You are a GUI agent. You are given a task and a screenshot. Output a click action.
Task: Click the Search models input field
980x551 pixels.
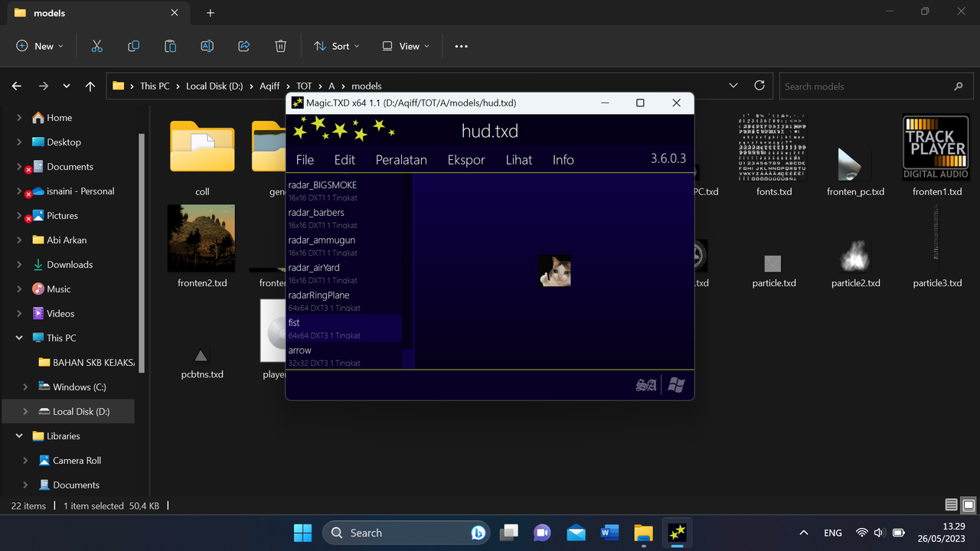point(875,86)
